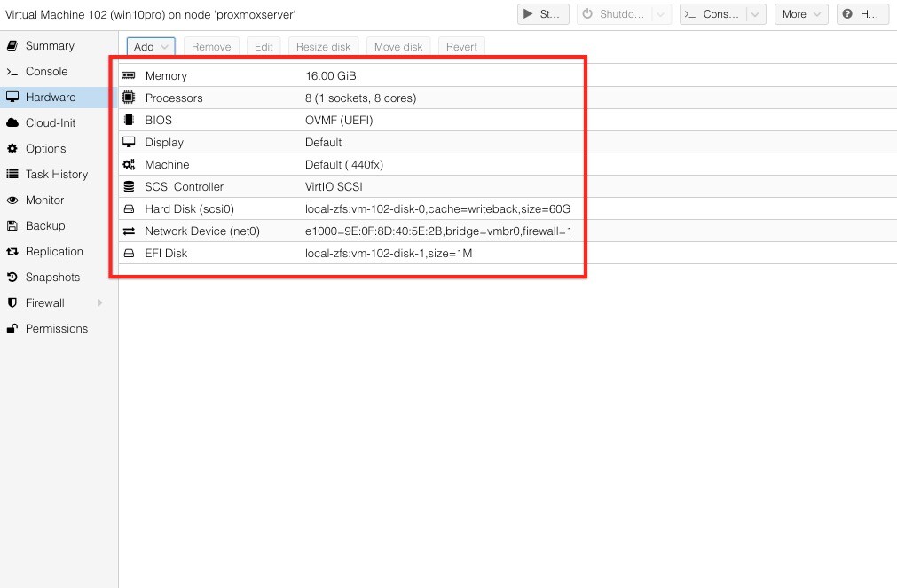Screen dimensions: 897x588
Task: Click the Network Device exchange-arrows icon
Action: tap(129, 231)
